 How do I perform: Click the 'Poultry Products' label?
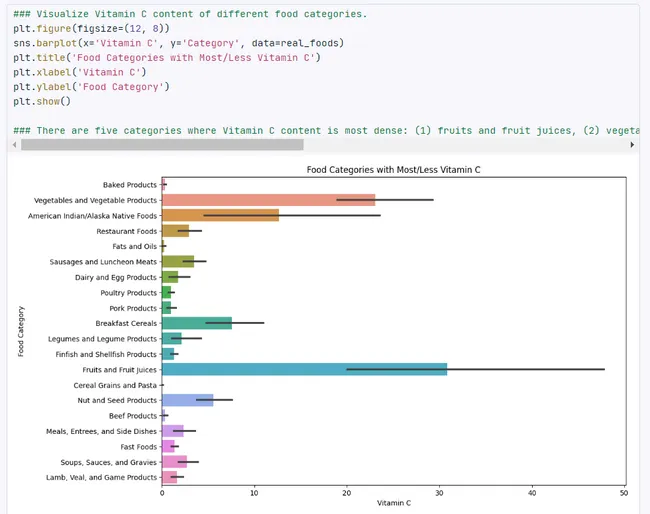click(x=129, y=293)
